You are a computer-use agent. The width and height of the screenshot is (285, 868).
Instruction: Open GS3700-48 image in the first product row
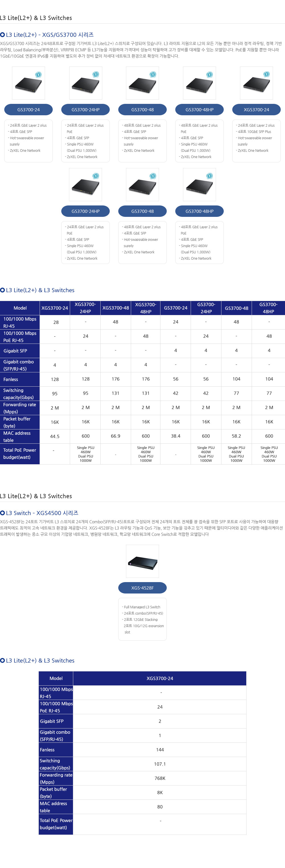point(142,83)
